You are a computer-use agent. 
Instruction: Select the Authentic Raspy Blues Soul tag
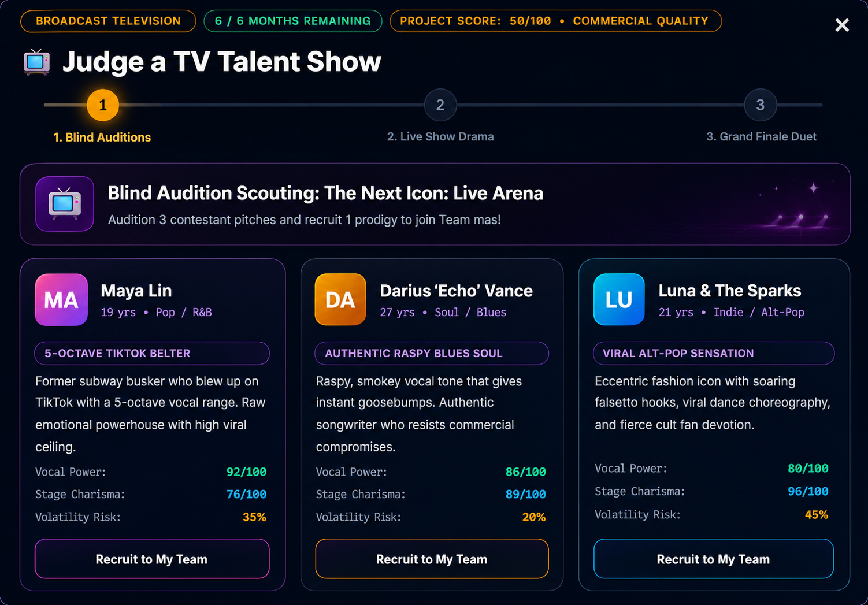pos(432,353)
